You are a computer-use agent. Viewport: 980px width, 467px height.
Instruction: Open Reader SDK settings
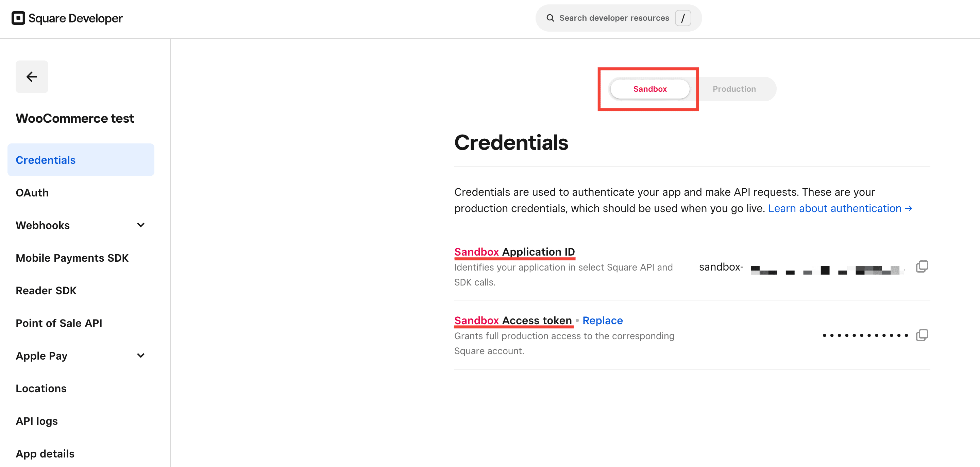pos(46,291)
